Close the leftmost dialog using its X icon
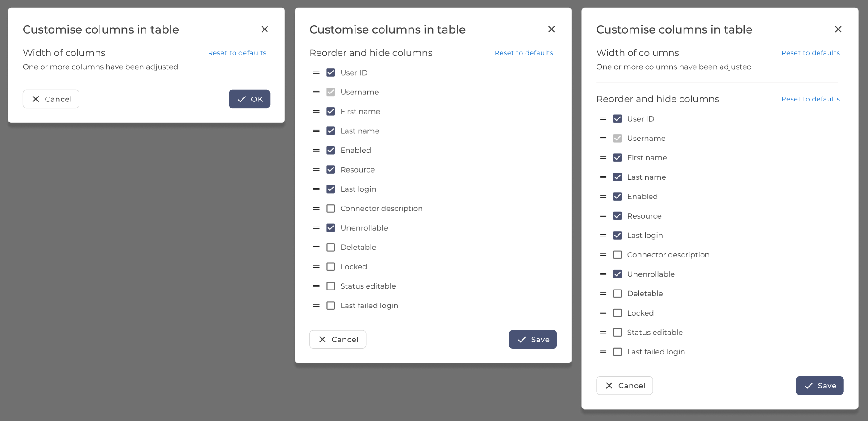868x421 pixels. pyautogui.click(x=265, y=29)
